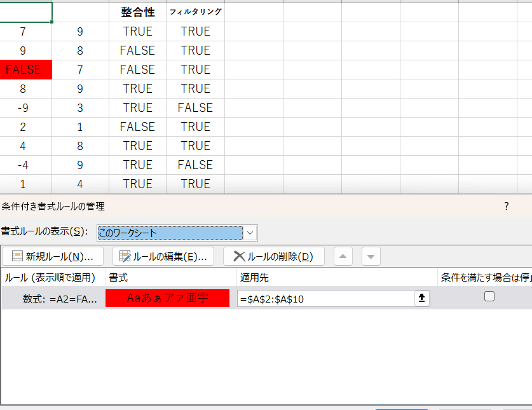
Task: Click the cell containing -9
Action: [x=26, y=108]
